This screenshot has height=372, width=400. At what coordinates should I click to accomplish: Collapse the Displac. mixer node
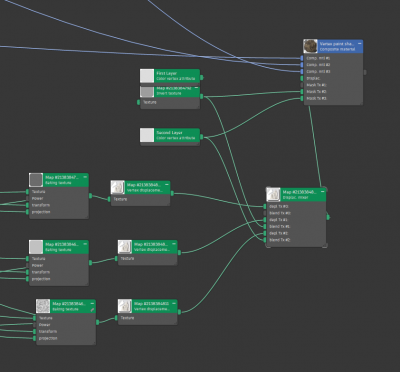[x=323, y=192]
